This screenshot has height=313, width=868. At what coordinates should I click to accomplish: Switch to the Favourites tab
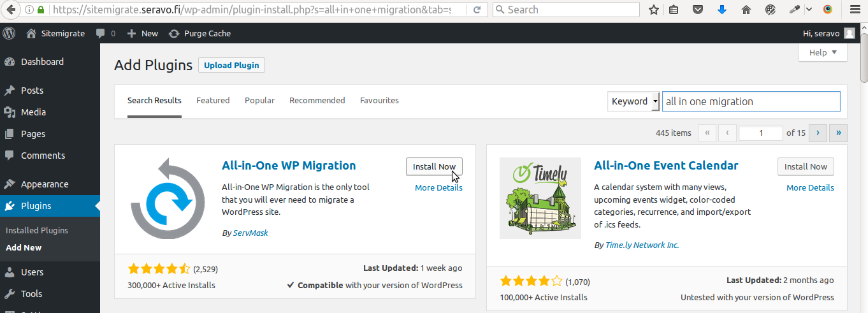tap(379, 101)
